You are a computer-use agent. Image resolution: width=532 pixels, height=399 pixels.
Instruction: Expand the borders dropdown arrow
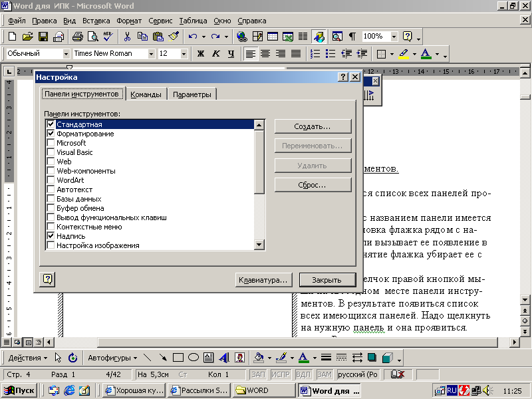coord(392,54)
